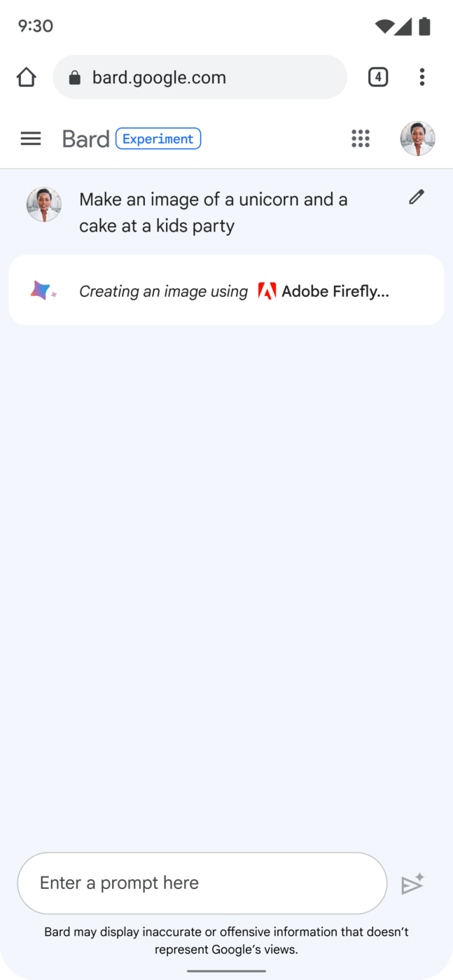Edit the unicorn cake prompt
The height and width of the screenshot is (980, 453).
click(x=416, y=197)
